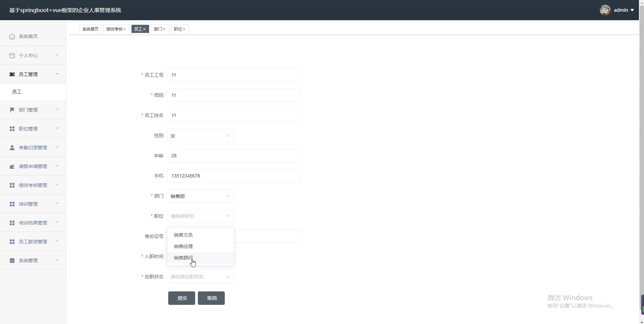Click the grid icon beside 培训结果管理
This screenshot has height=324, width=644.
click(12, 223)
